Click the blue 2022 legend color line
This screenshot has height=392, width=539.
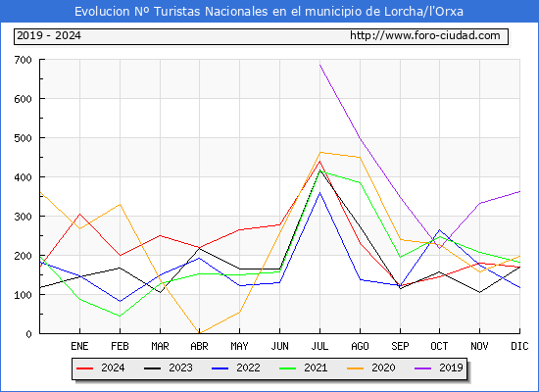pyautogui.click(x=220, y=368)
